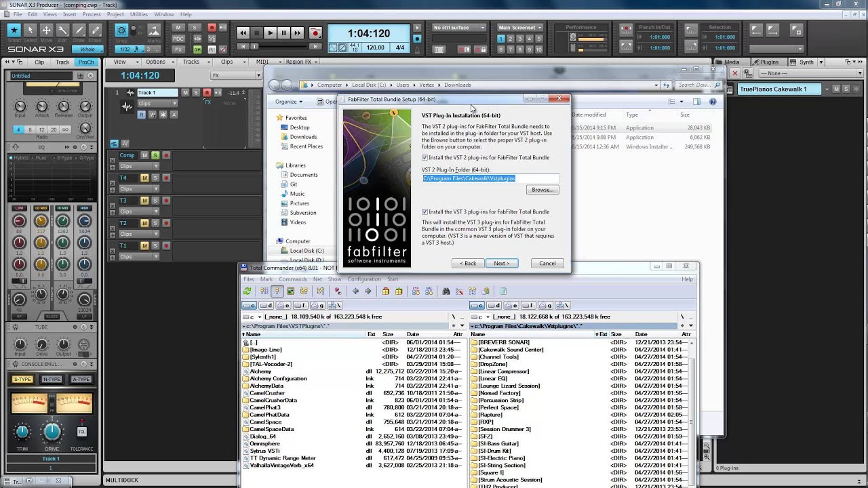Toggle the Snap to grid button
Image resolution: width=868 pixels, height=488 pixels.
tap(121, 30)
